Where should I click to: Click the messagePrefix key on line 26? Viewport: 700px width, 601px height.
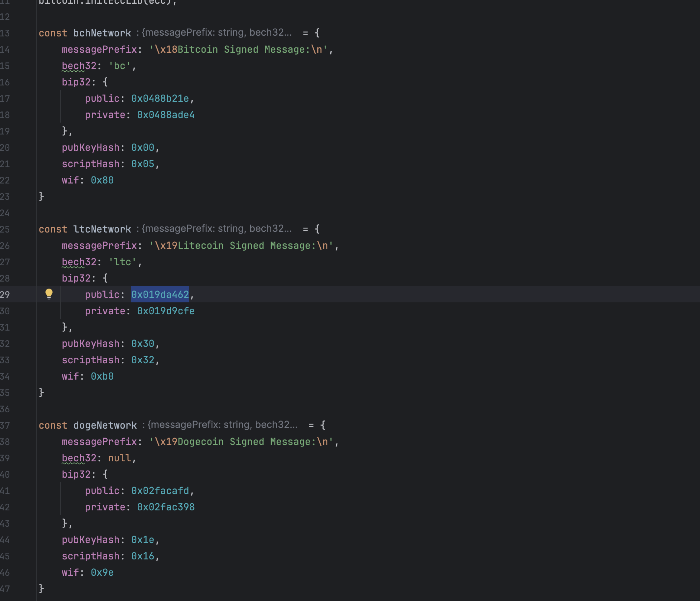click(99, 246)
